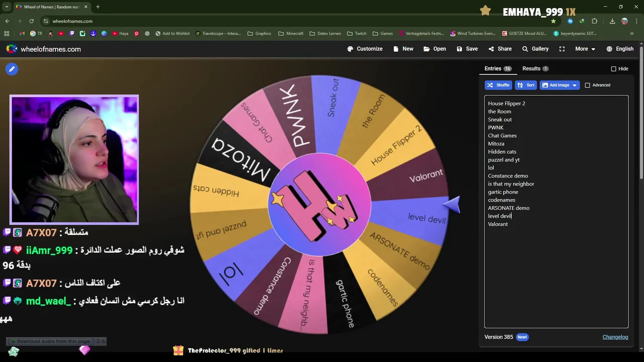Click the New! version badge

522,337
